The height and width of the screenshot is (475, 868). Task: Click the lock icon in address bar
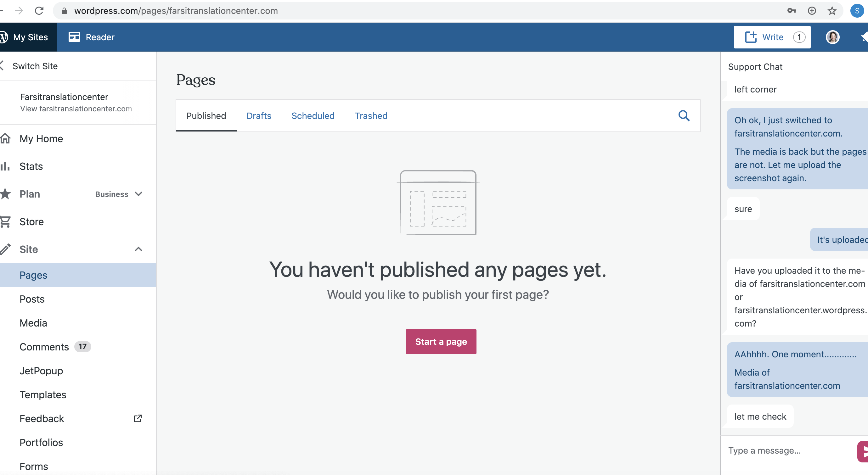pos(64,11)
